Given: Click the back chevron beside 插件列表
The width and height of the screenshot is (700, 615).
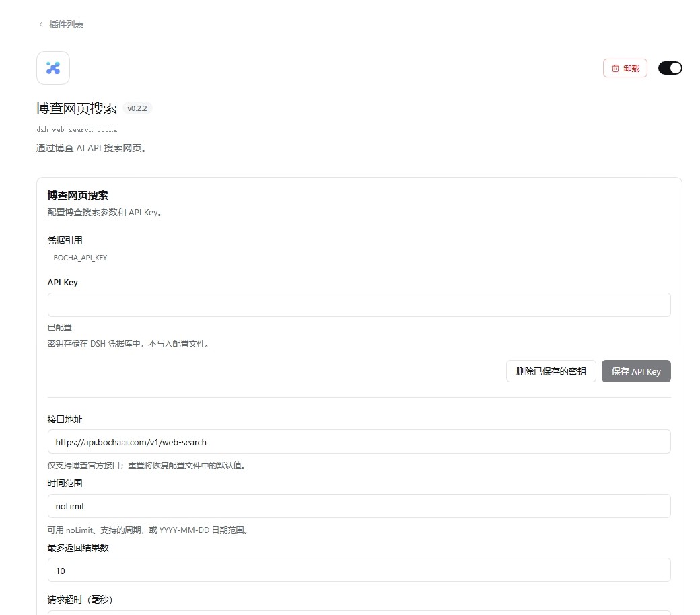Looking at the screenshot, I should coord(41,24).
